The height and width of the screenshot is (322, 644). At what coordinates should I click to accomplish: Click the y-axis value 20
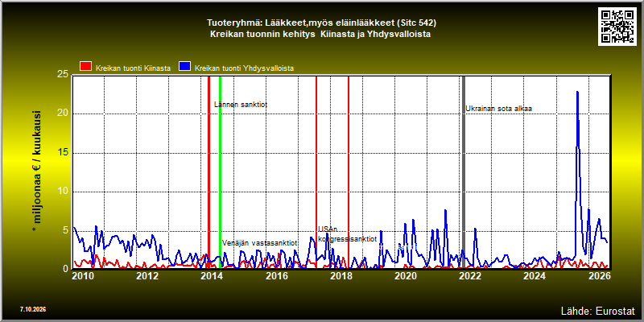point(64,114)
